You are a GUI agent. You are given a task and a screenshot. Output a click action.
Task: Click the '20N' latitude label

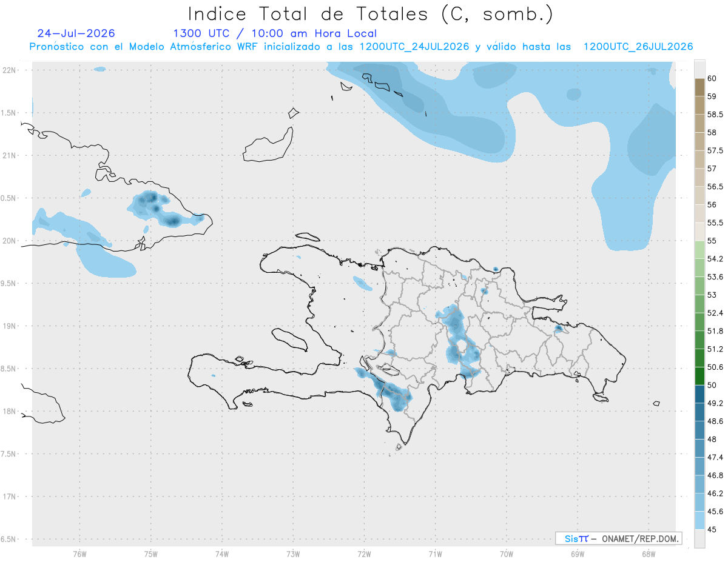point(10,241)
